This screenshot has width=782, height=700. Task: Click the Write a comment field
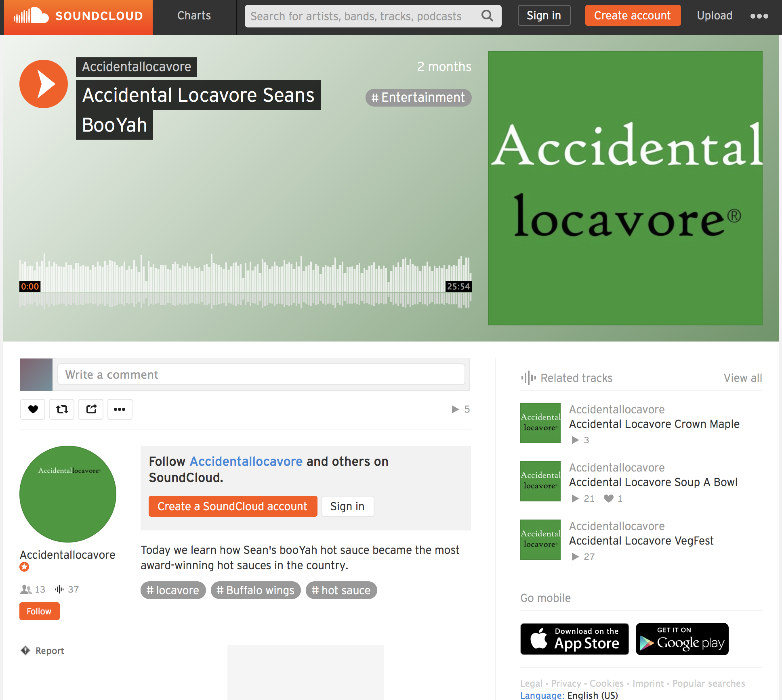[261, 375]
